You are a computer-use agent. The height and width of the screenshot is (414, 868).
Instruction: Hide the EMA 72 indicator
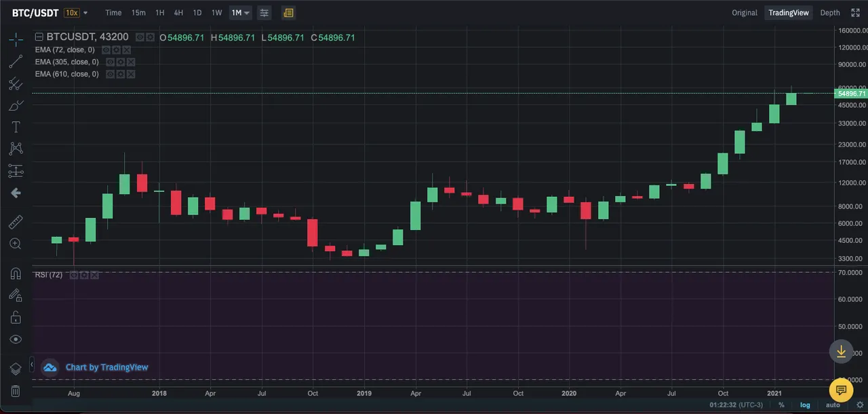106,50
